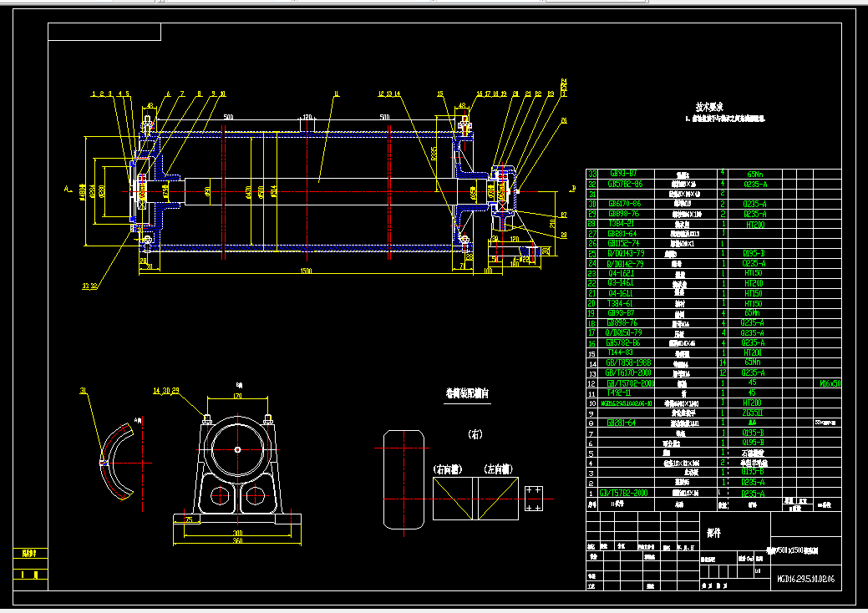Select the 卷筒装配槽向 underlined heading
The height and width of the screenshot is (613, 868).
467,393
